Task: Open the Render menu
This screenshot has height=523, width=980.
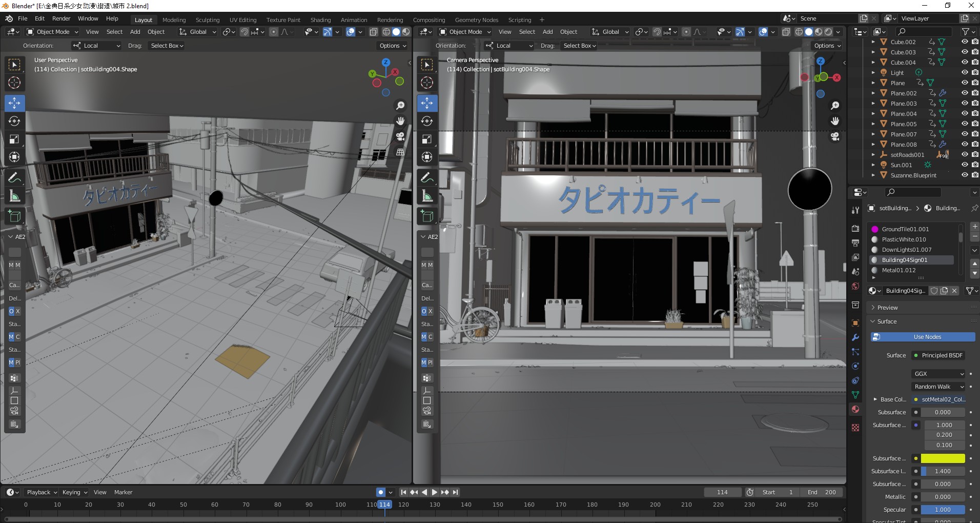Action: tap(61, 18)
